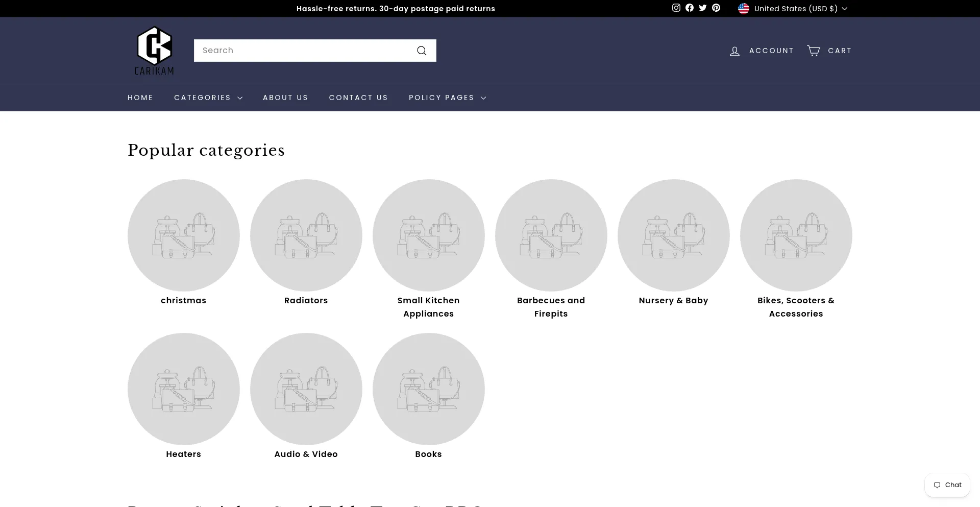Open the Audio & Video category image

(x=306, y=389)
